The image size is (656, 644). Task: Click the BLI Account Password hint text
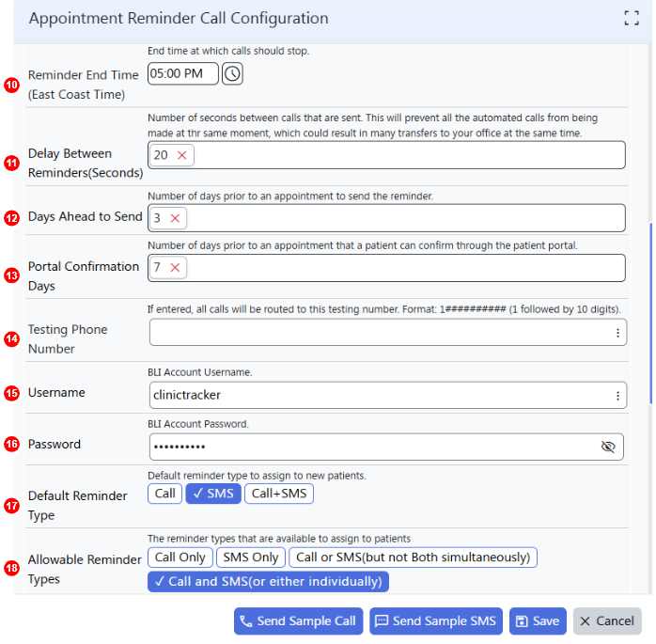[x=198, y=424]
